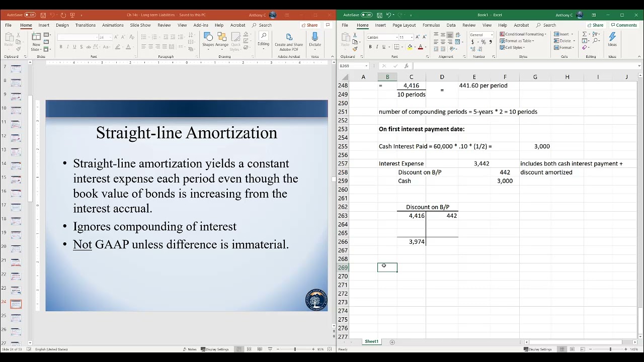Click Notes button in PowerPoint status bar
This screenshot has height=362, width=644.
[190, 349]
